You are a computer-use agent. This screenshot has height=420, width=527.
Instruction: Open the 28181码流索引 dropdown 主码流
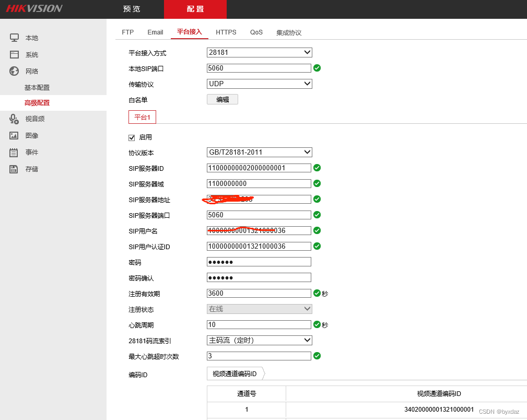click(x=260, y=340)
